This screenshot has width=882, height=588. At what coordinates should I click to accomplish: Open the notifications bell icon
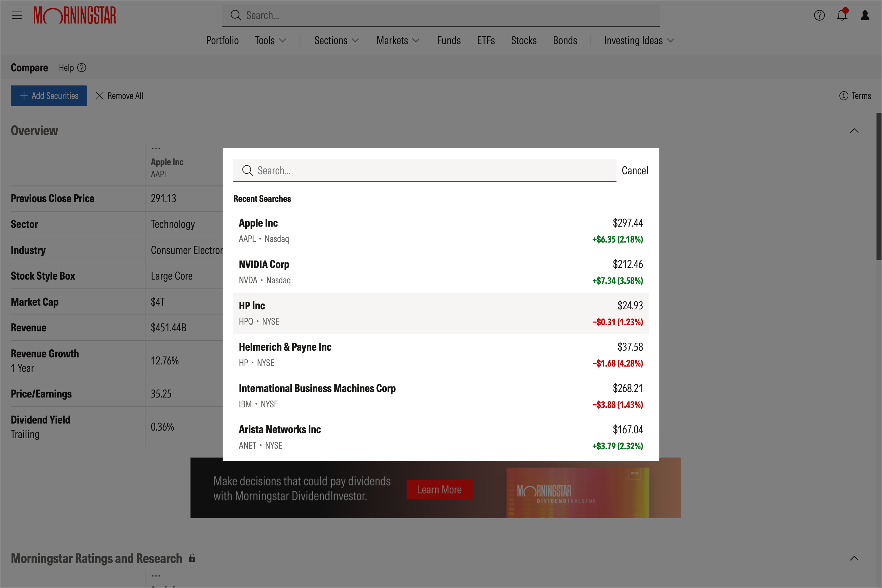pyautogui.click(x=842, y=15)
